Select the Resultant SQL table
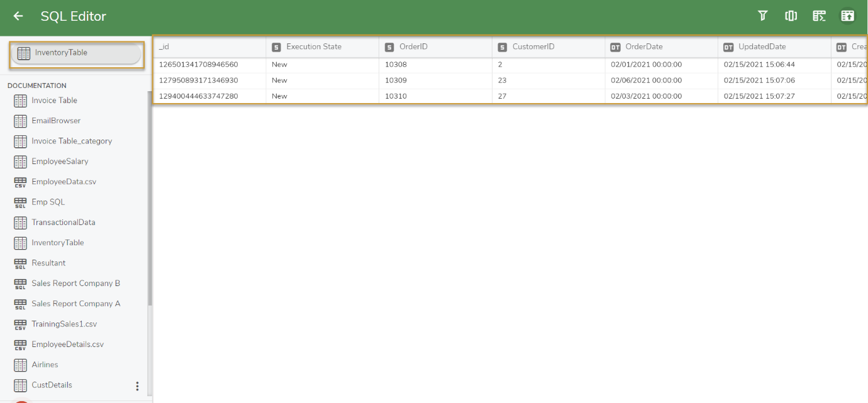Viewport: 868px width, 403px height. tap(48, 263)
